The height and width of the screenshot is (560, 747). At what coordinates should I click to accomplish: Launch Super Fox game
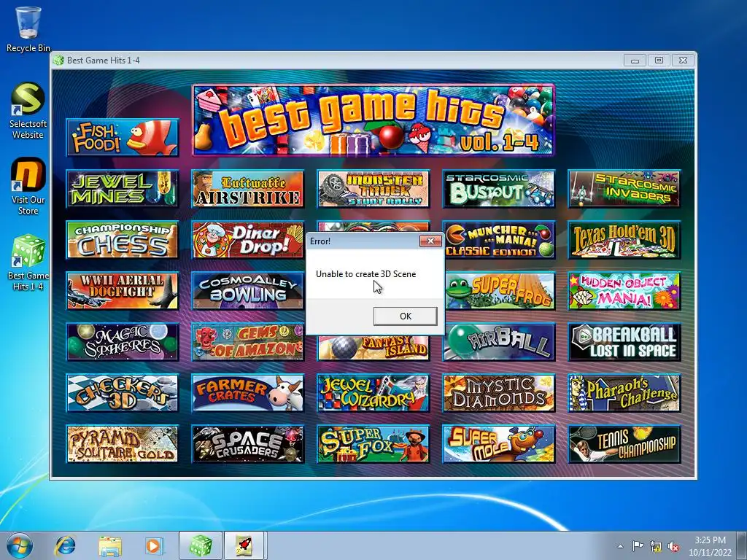373,444
